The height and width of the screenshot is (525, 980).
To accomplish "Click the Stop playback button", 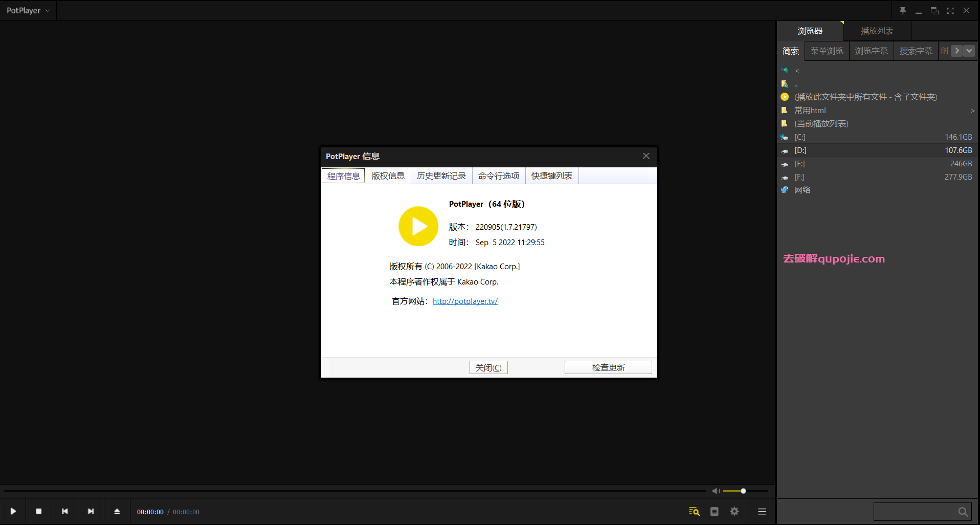I will pos(39,511).
